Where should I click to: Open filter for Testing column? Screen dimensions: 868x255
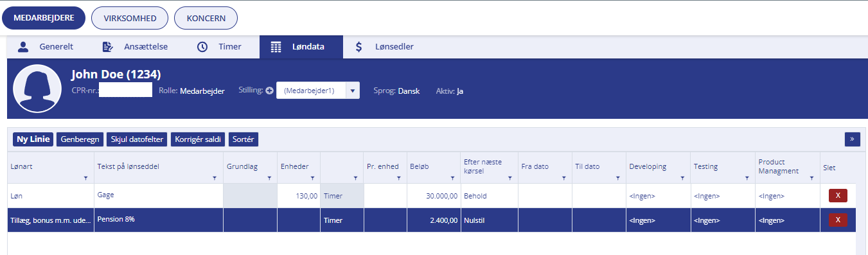(747, 178)
